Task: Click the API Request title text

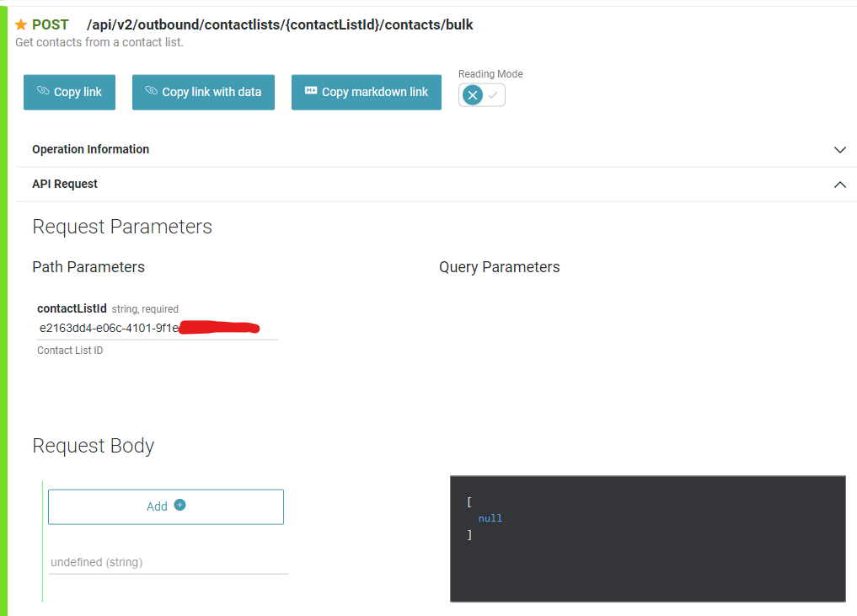Action: (x=65, y=185)
